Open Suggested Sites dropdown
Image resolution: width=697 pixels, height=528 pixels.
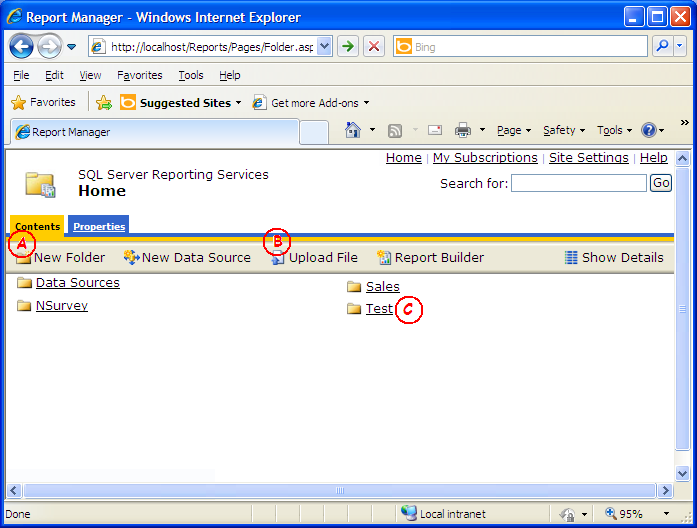tap(180, 103)
